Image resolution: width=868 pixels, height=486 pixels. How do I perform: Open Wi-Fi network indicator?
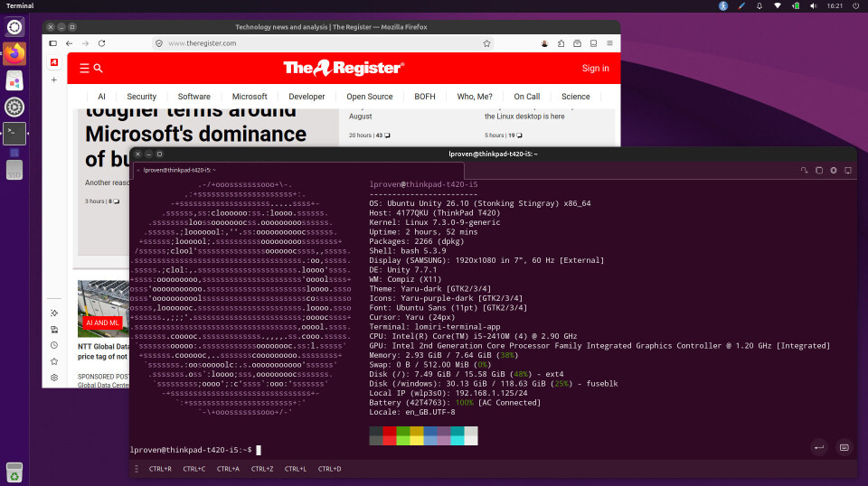click(x=778, y=6)
